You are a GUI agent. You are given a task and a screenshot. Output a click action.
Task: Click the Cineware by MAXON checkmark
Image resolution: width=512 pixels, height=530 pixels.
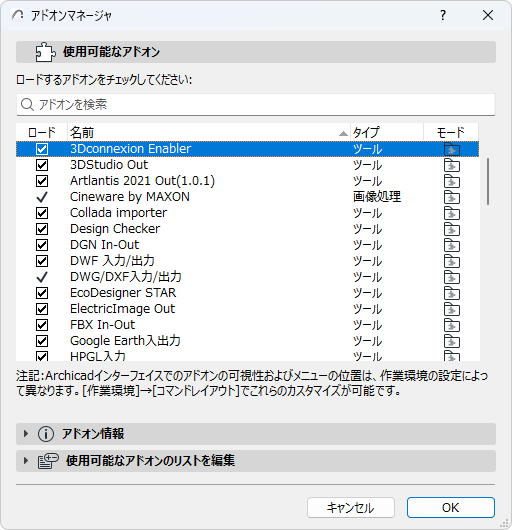click(42, 197)
